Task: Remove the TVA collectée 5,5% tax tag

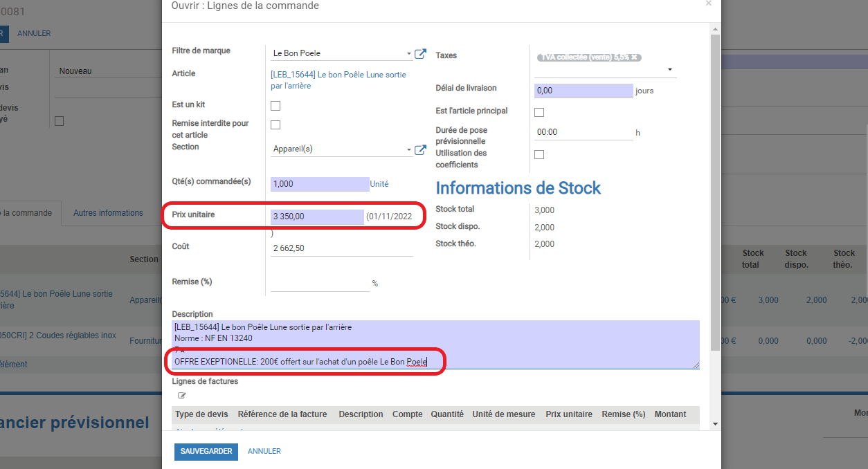Action: click(x=635, y=57)
